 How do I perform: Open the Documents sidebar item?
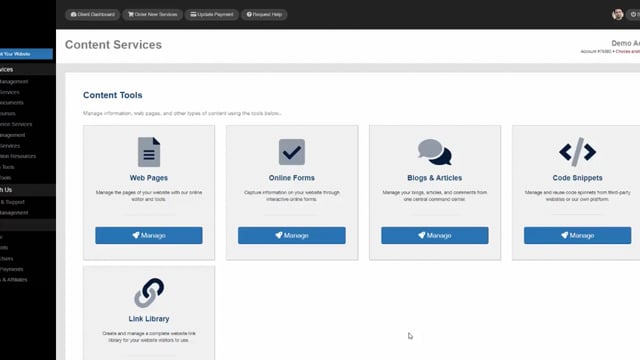(12, 103)
